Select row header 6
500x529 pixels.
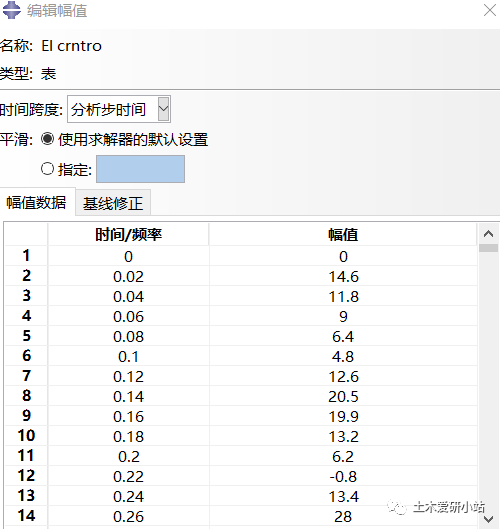pos(26,356)
